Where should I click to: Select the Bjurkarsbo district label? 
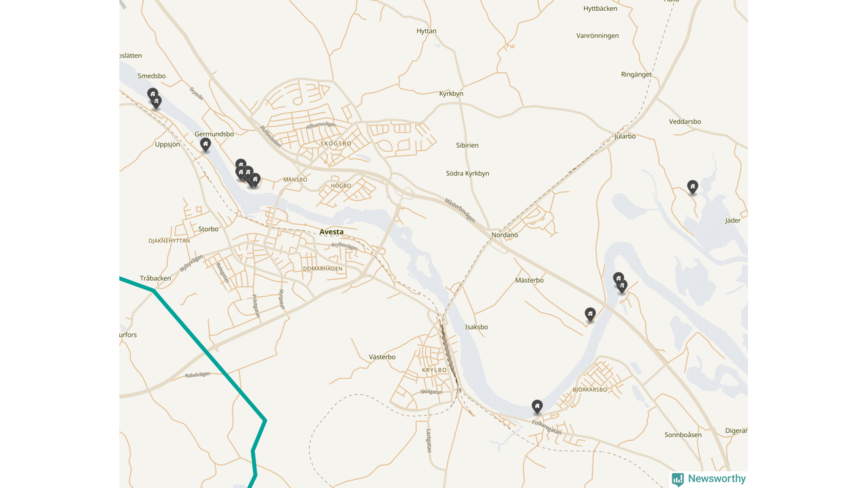point(590,390)
